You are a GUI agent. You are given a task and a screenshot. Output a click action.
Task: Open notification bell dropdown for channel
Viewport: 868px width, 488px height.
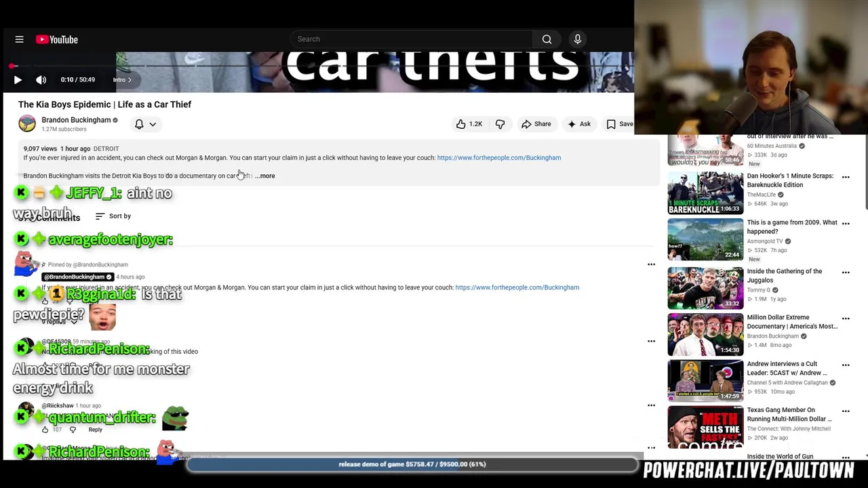point(145,124)
